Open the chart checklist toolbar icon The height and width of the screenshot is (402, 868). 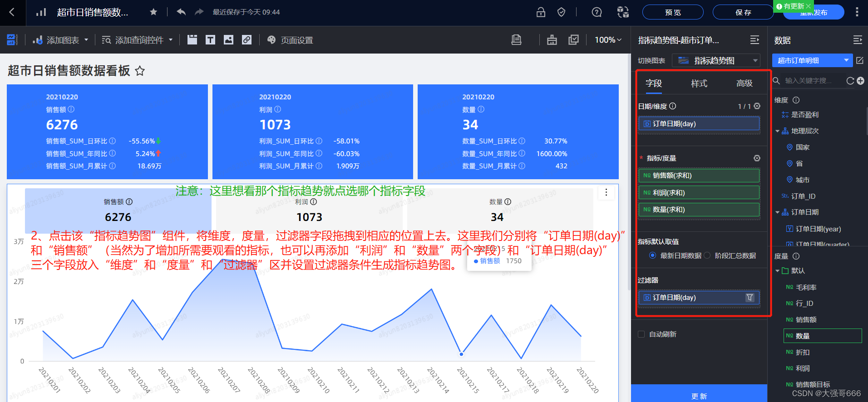[574, 40]
